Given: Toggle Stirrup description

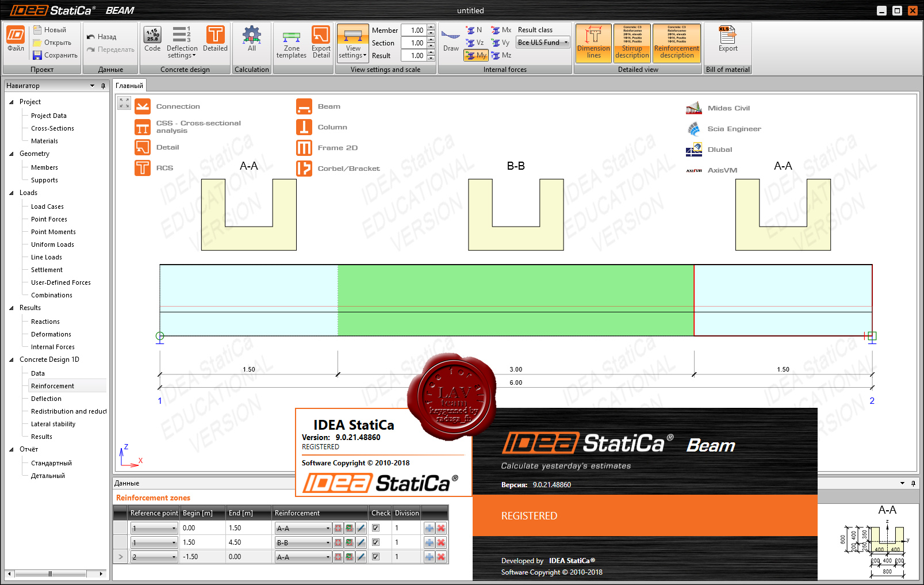Looking at the screenshot, I should 632,43.
